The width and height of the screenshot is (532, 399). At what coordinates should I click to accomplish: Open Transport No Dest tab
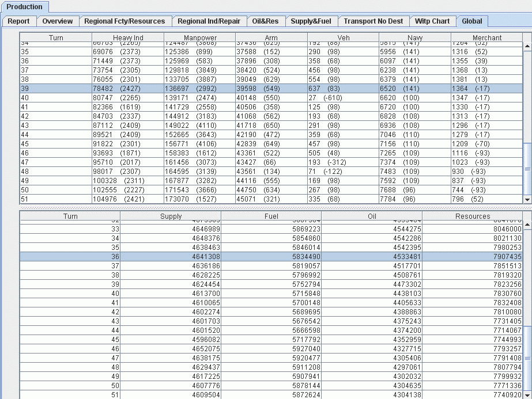(373, 21)
